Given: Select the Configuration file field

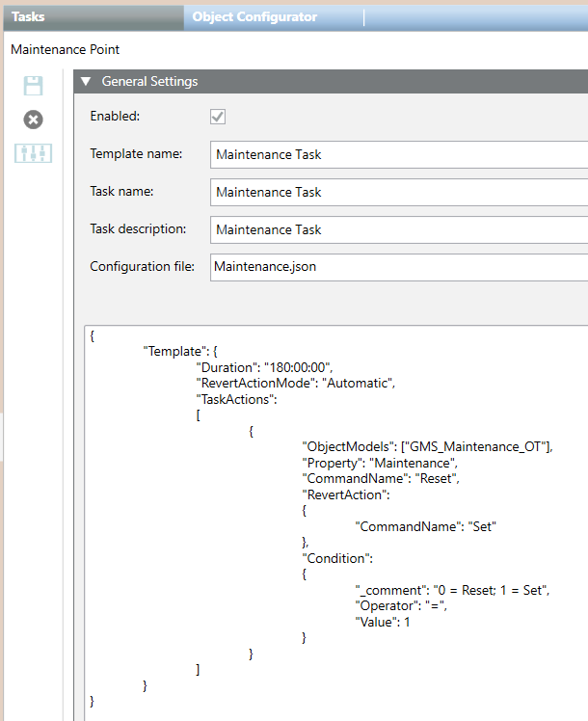Looking at the screenshot, I should 398,266.
